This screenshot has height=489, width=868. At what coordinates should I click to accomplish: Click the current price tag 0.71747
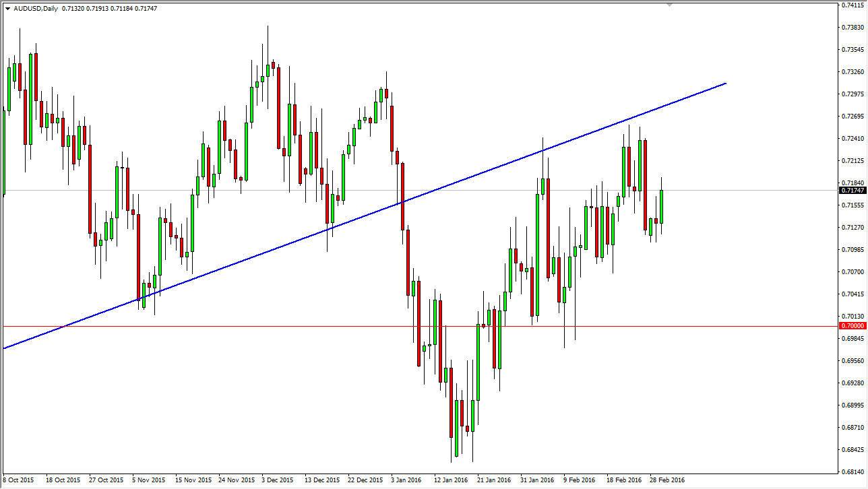tap(851, 191)
